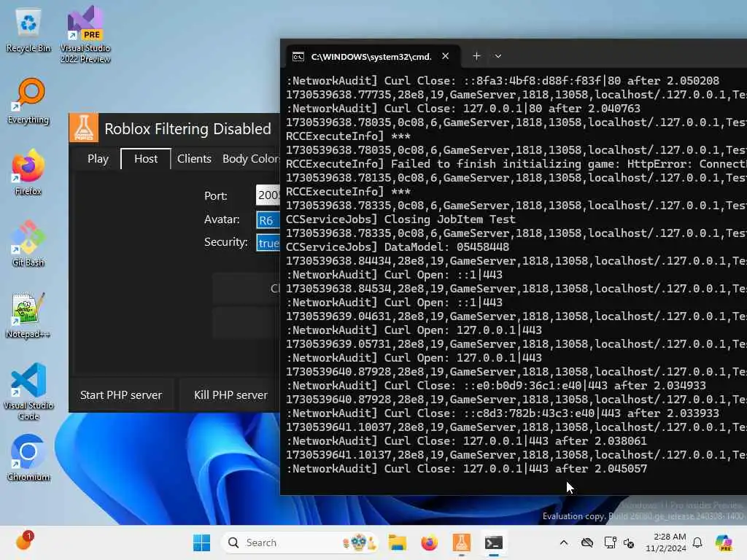Switch to the Terminal taskbar icon

coord(494,542)
